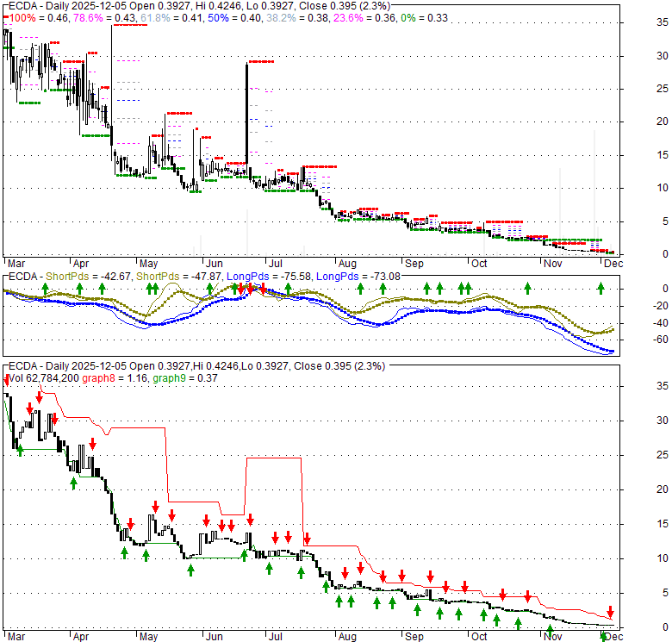Click price level 20 on top chart axis
This screenshot has width=672, height=642.
pos(663,122)
